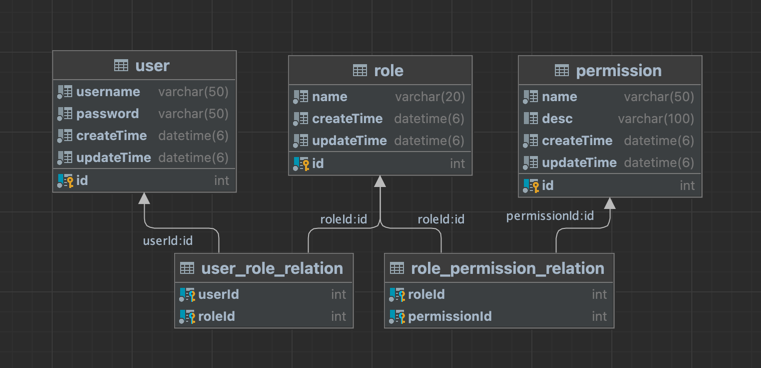761x368 pixels.
Task: Select the name column in permission table
Action: pos(610,97)
